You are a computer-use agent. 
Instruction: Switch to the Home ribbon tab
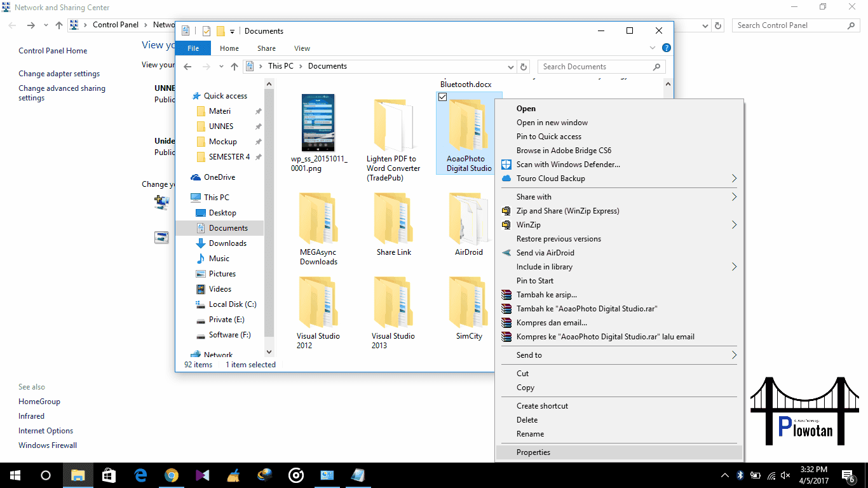click(x=229, y=48)
